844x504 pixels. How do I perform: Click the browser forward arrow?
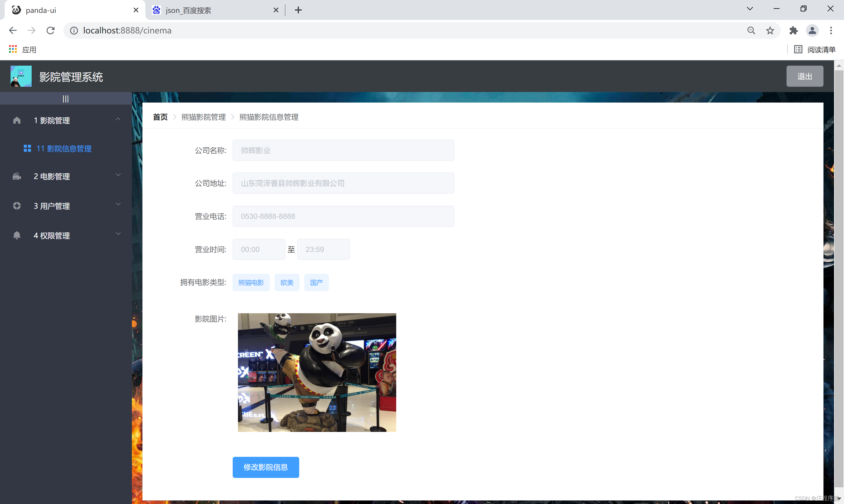point(32,30)
